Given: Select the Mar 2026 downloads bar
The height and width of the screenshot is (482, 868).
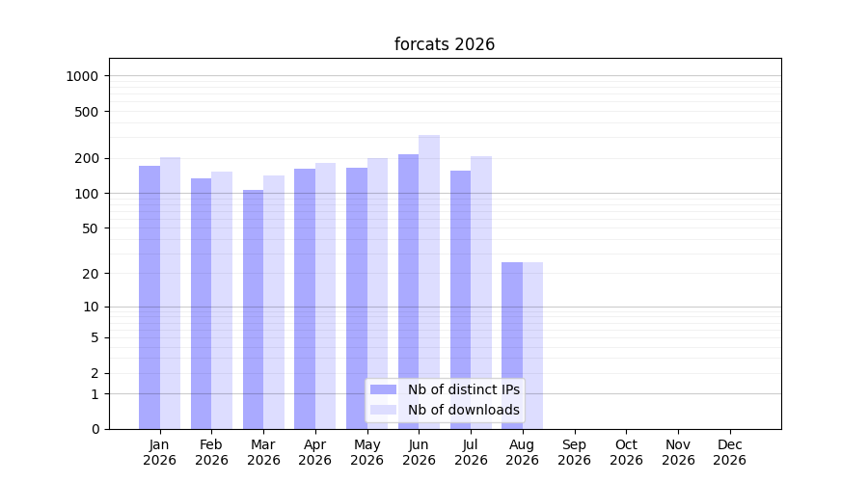Looking at the screenshot, I should tap(274, 302).
